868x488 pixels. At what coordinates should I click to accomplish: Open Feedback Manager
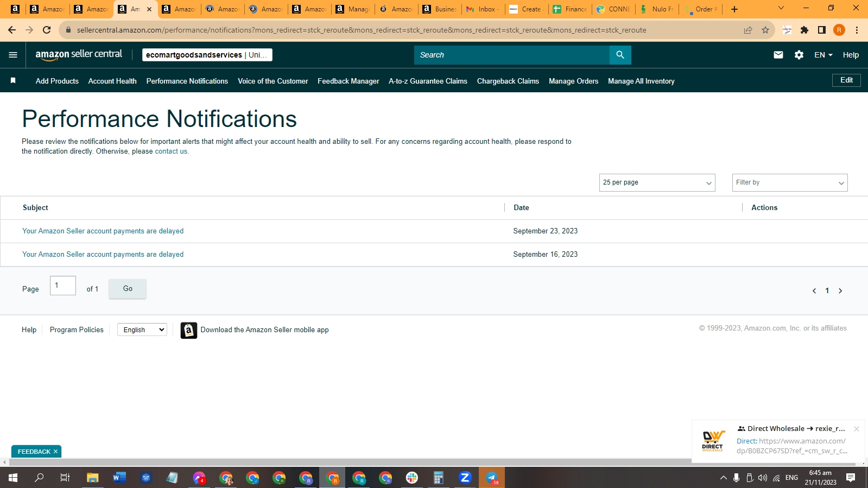[x=349, y=81]
